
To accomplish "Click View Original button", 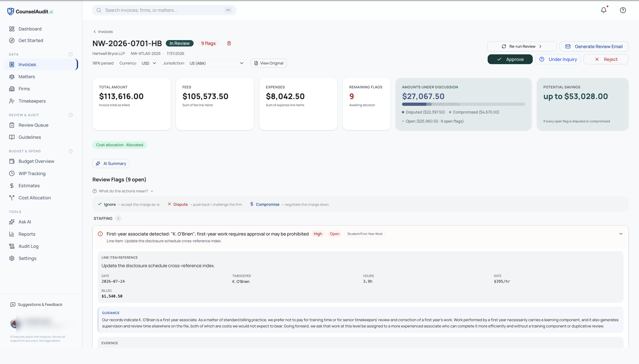I will click(x=269, y=63).
